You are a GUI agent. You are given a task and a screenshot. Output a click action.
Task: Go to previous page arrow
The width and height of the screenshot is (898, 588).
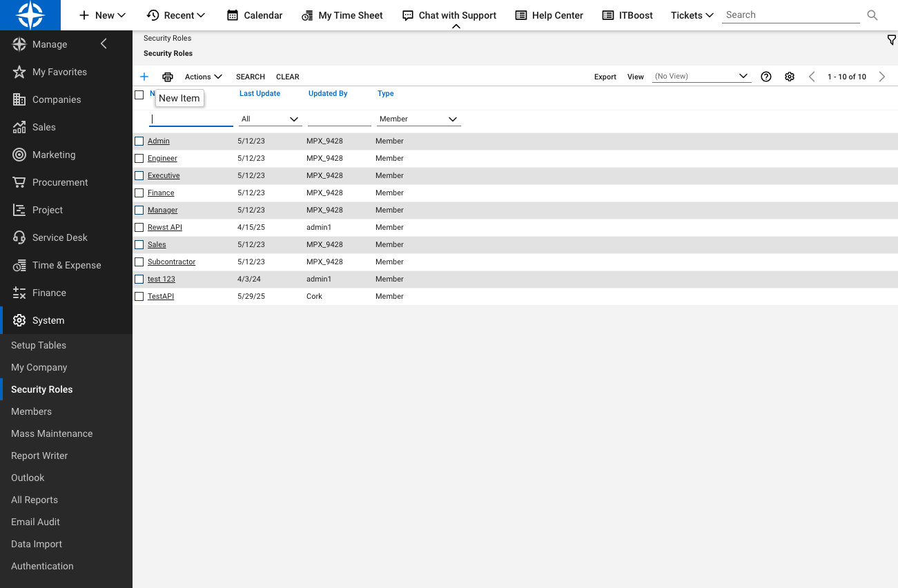coord(812,77)
